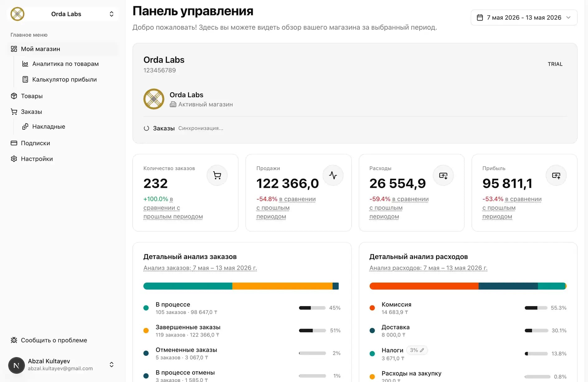Screen dimensions: 588x382
Task: Click the user avatar with letter N
Action: click(17, 365)
